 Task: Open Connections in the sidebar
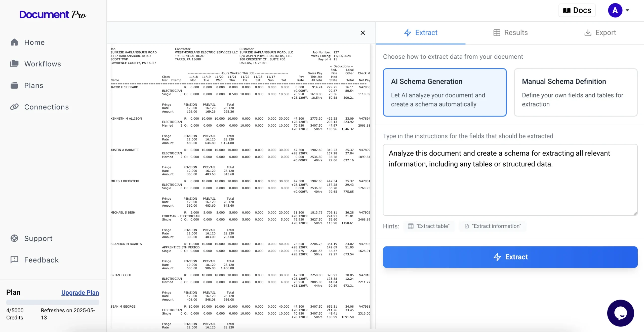tap(46, 107)
